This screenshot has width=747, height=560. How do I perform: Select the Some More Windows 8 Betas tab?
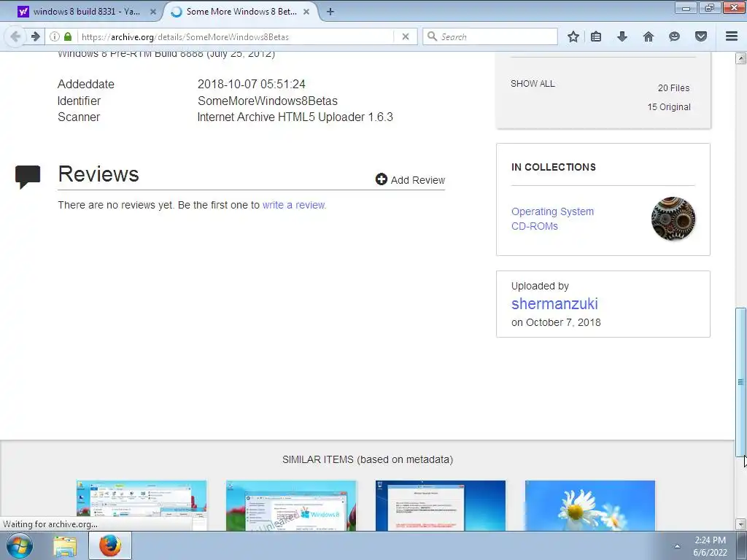click(241, 12)
